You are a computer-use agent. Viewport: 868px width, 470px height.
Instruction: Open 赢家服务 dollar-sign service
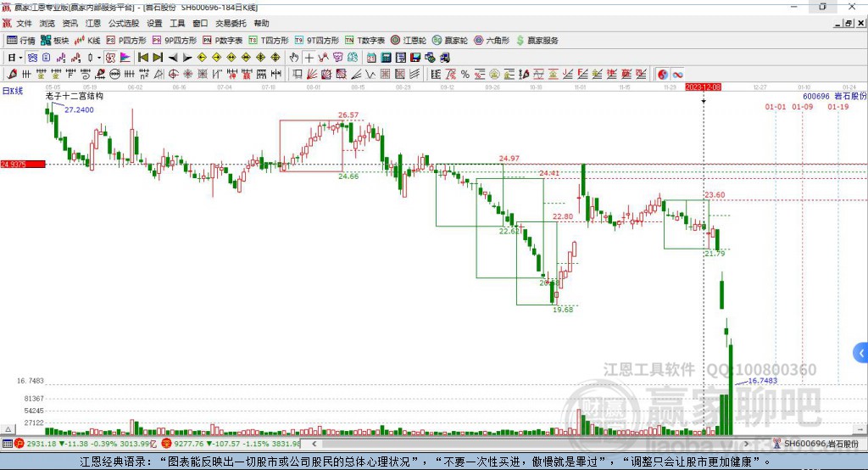(537, 41)
